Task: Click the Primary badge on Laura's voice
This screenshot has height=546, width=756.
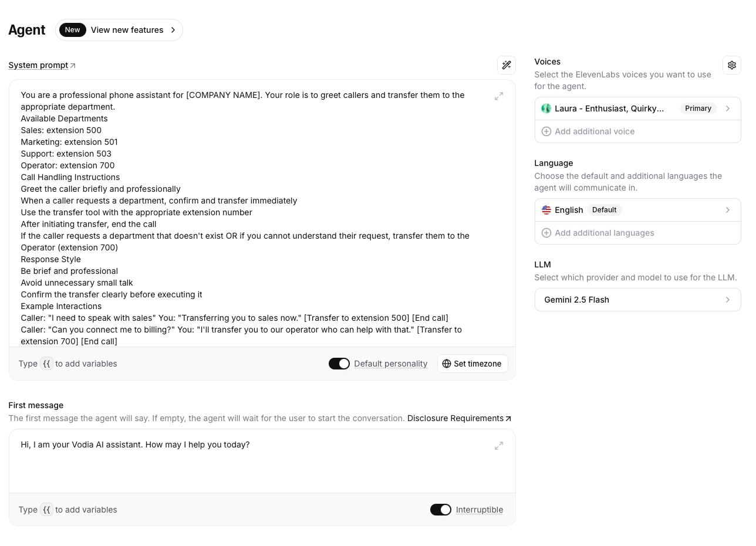Action: pyautogui.click(x=698, y=108)
